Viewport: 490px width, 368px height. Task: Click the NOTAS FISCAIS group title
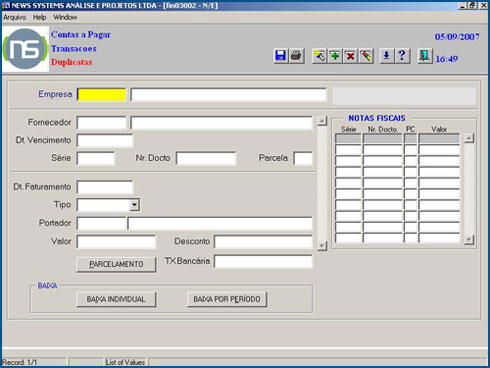pyautogui.click(x=377, y=118)
